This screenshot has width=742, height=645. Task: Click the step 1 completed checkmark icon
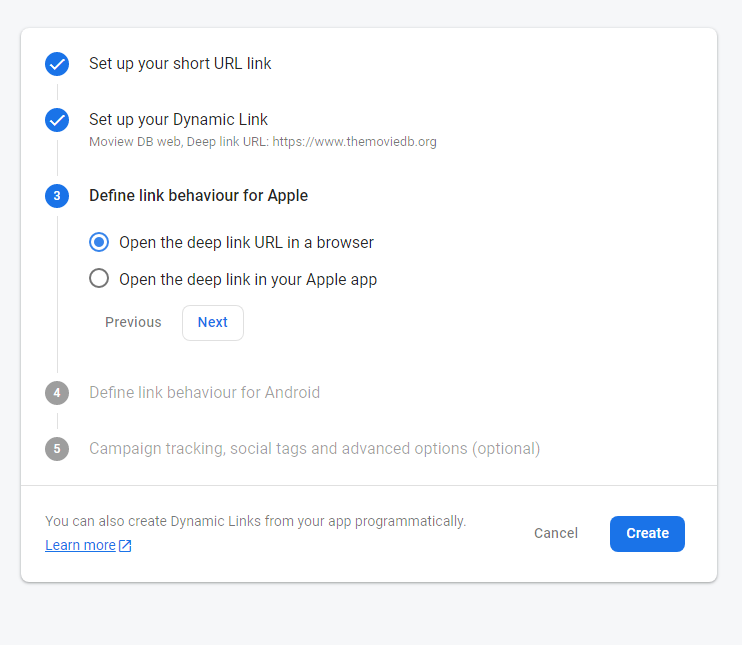pos(57,64)
